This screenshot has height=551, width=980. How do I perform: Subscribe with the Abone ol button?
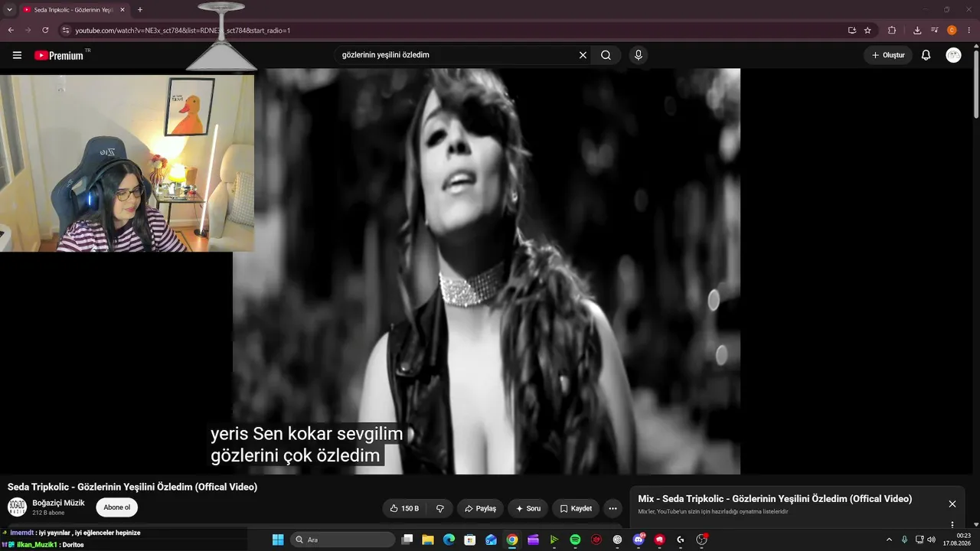117,507
